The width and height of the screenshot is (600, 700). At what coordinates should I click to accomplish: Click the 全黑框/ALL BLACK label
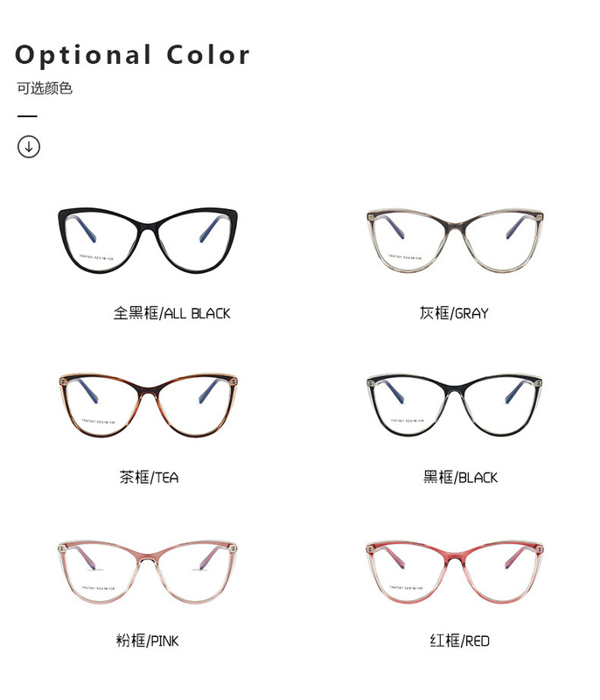pyautogui.click(x=171, y=313)
